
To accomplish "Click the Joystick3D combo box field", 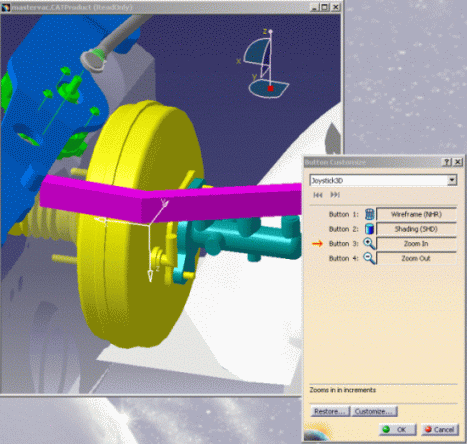I will pyautogui.click(x=383, y=180).
